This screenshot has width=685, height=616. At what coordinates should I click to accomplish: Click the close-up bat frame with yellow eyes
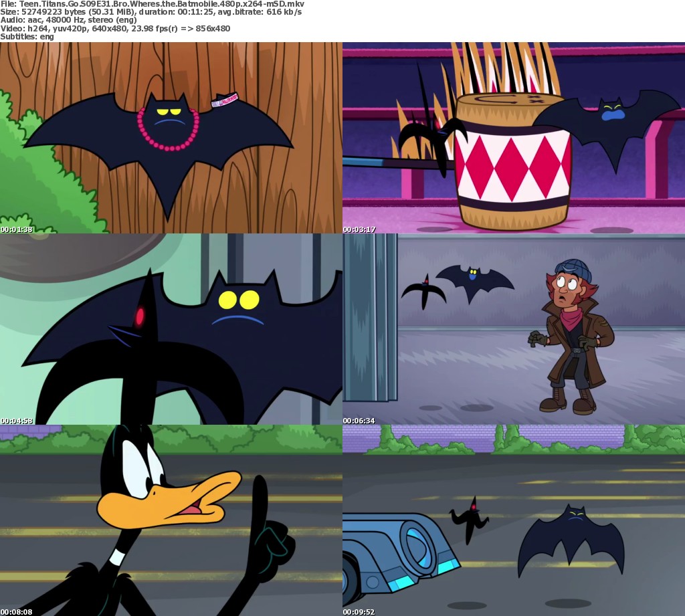[x=171, y=328]
